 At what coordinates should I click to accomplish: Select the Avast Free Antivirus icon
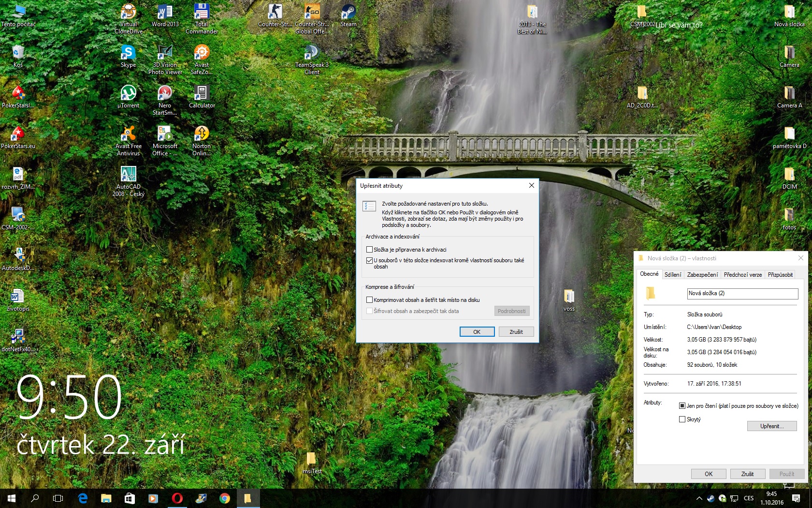128,136
